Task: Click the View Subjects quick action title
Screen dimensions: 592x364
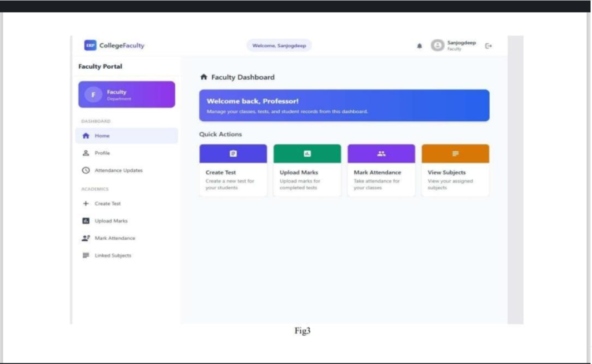Action: click(x=446, y=173)
